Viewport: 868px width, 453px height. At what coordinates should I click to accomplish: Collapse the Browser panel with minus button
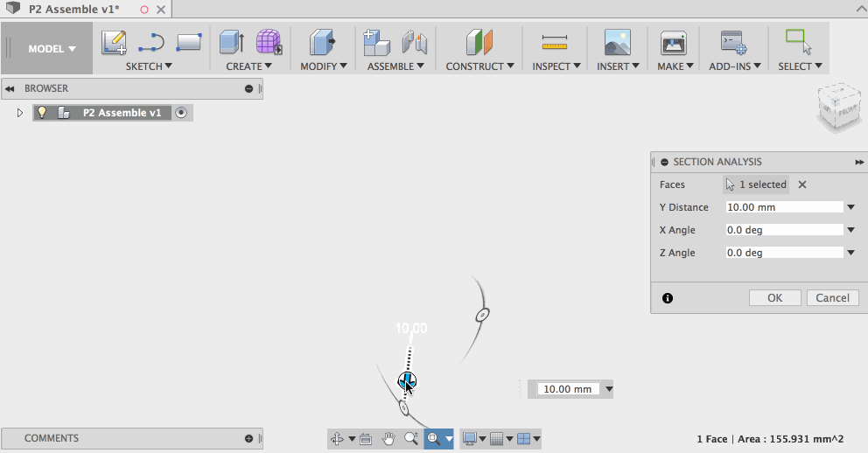[x=248, y=88]
